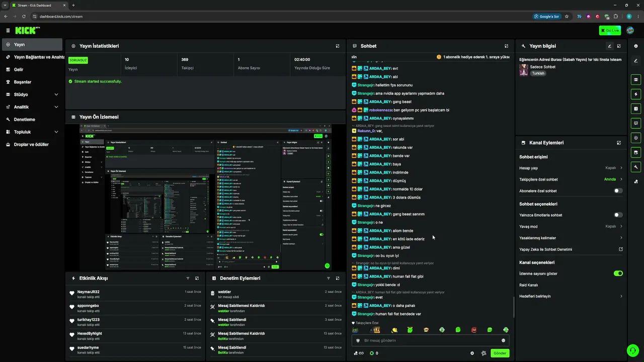The height and width of the screenshot is (362, 644).
Task: Expand the Topluluk sidebar section
Action: pyautogui.click(x=33, y=132)
